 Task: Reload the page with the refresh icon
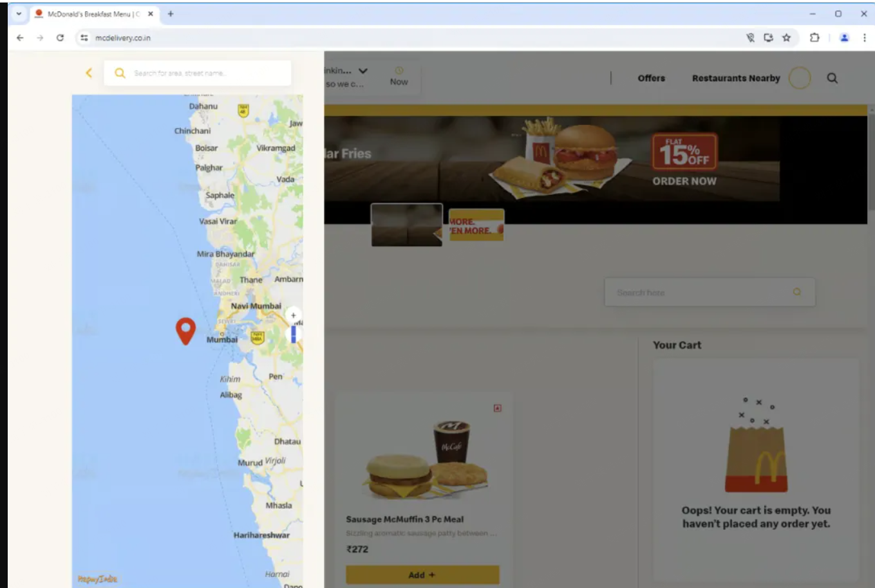[60, 38]
